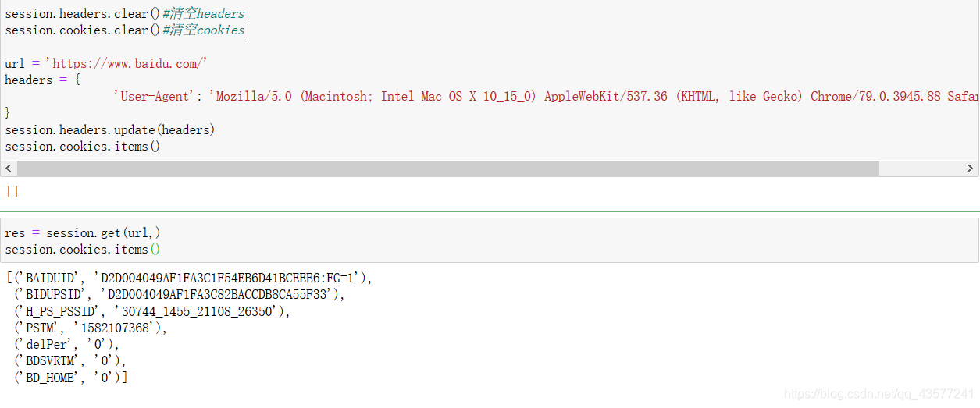This screenshot has width=980, height=408.
Task: Click the res = session.get(url,) line
Action: (83, 233)
